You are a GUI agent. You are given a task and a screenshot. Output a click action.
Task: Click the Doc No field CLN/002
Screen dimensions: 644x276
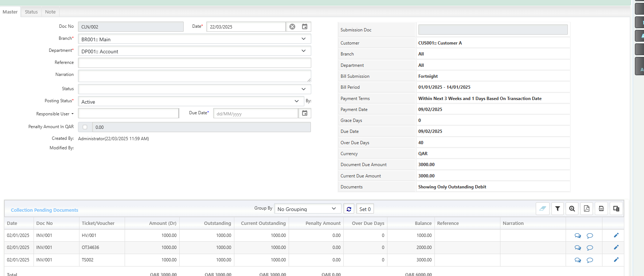coord(130,27)
